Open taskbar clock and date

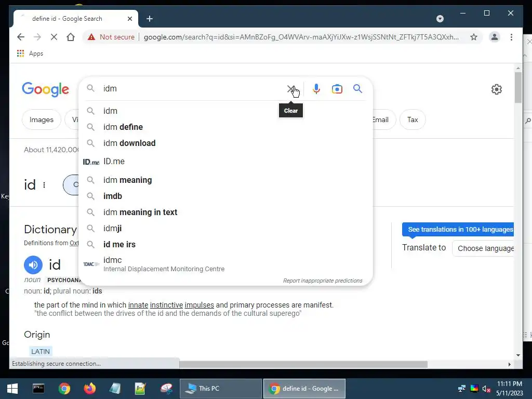tap(510, 389)
